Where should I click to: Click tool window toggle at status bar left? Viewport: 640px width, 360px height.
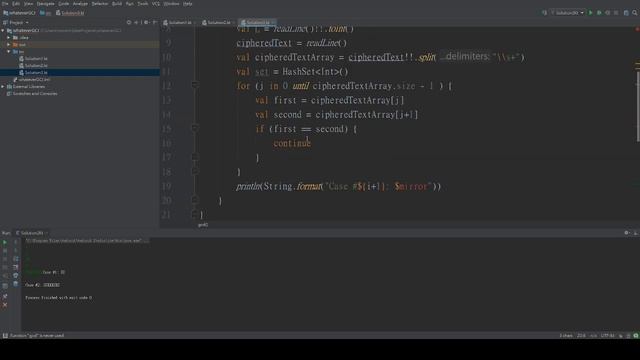tap(5, 336)
